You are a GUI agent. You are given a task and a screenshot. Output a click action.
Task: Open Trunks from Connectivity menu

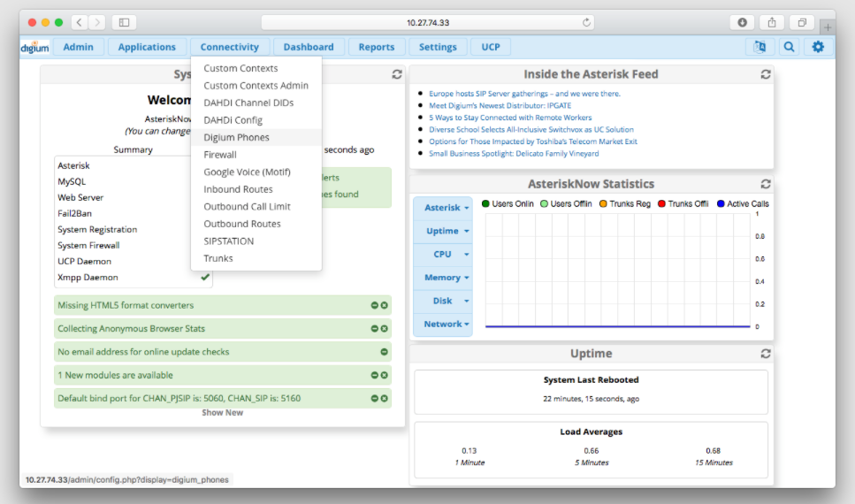[256, 258]
